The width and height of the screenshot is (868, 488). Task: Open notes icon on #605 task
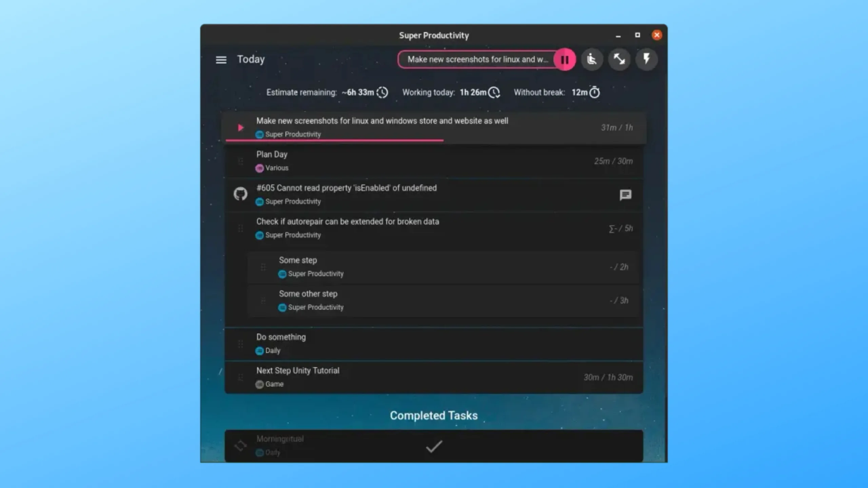[626, 195]
